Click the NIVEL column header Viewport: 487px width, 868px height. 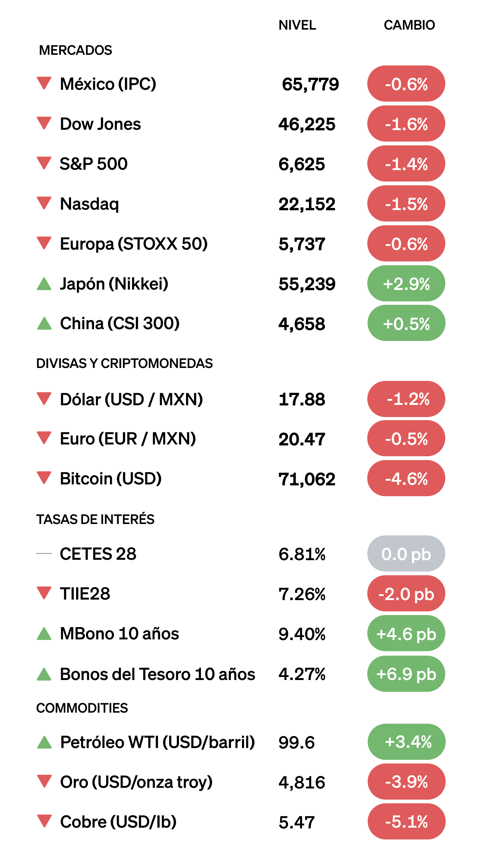297,25
